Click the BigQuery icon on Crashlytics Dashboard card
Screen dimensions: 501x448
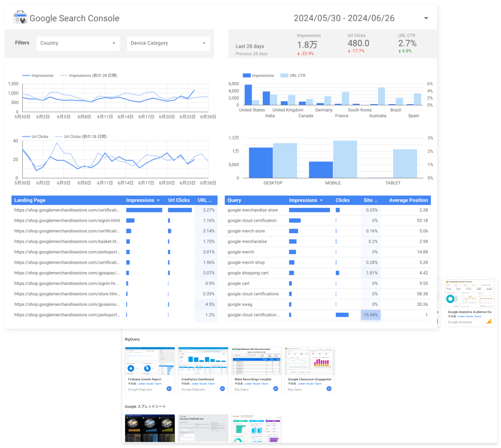pyautogui.click(x=222, y=389)
